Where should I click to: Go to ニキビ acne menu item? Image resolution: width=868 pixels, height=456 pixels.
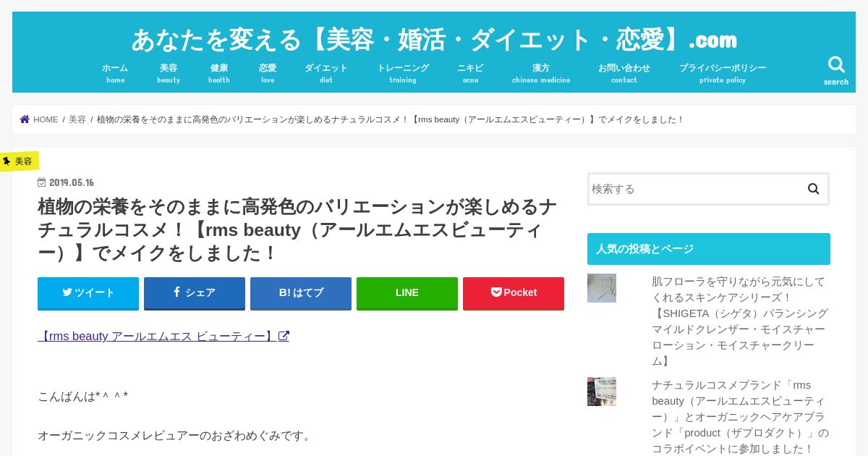tap(470, 73)
